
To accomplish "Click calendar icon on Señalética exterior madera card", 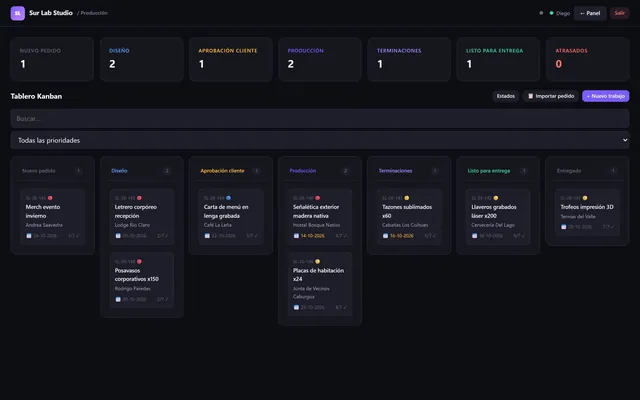I will click(x=296, y=236).
